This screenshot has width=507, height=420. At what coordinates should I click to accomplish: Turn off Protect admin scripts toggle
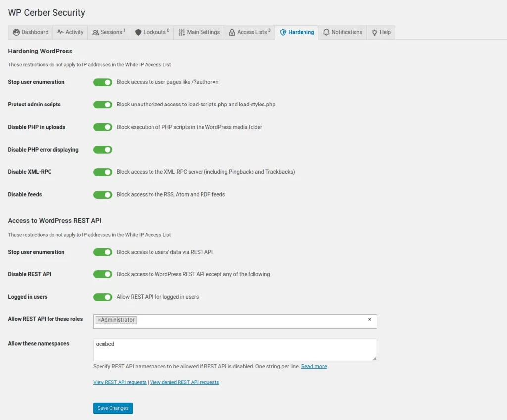(x=102, y=105)
